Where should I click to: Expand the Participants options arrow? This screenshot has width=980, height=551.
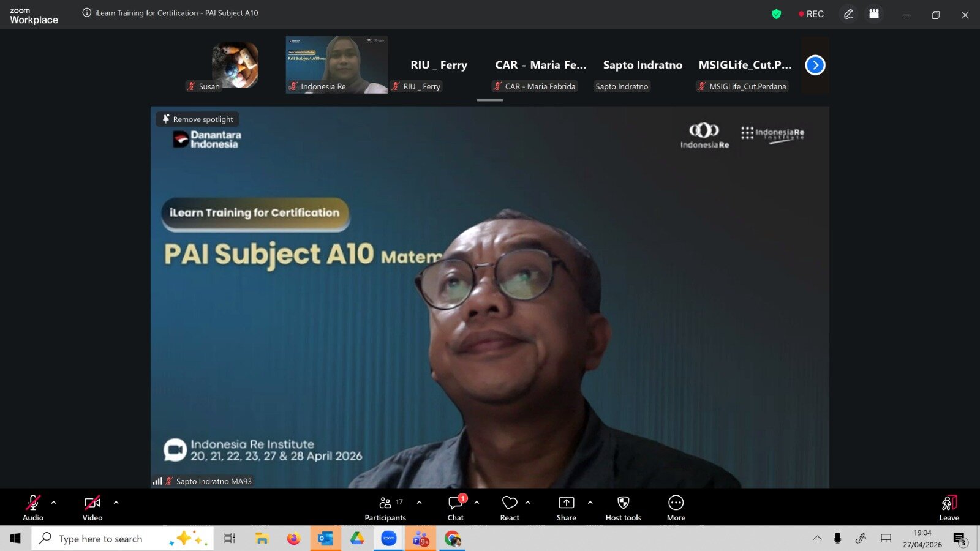tap(420, 503)
